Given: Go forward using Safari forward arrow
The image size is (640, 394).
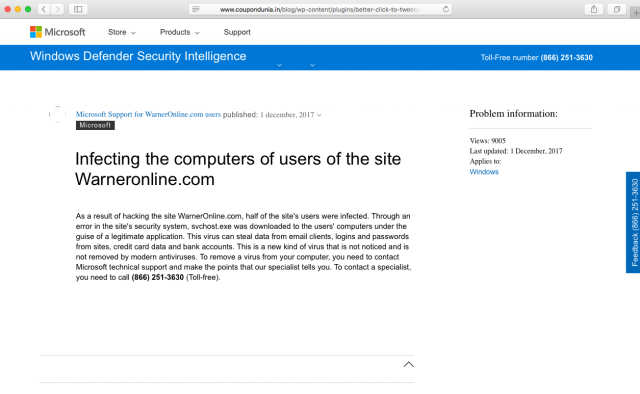Looking at the screenshot, I should tap(58, 9).
